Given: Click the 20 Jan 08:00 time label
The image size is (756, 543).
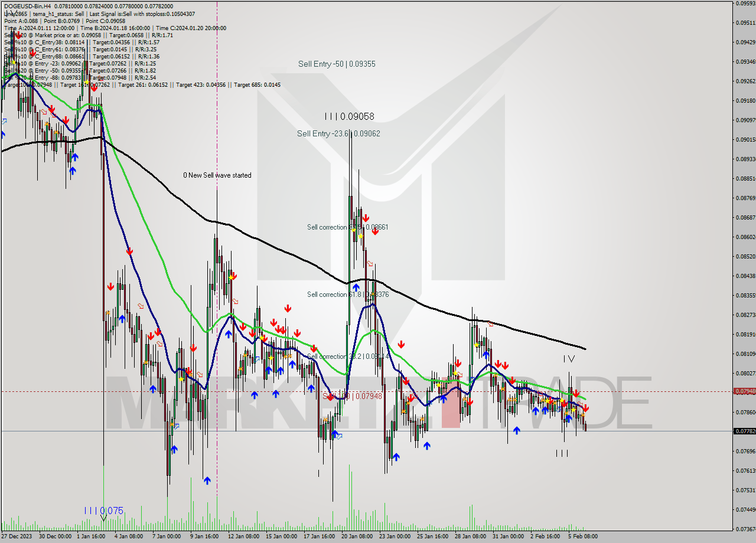Looking at the screenshot, I should point(357,537).
